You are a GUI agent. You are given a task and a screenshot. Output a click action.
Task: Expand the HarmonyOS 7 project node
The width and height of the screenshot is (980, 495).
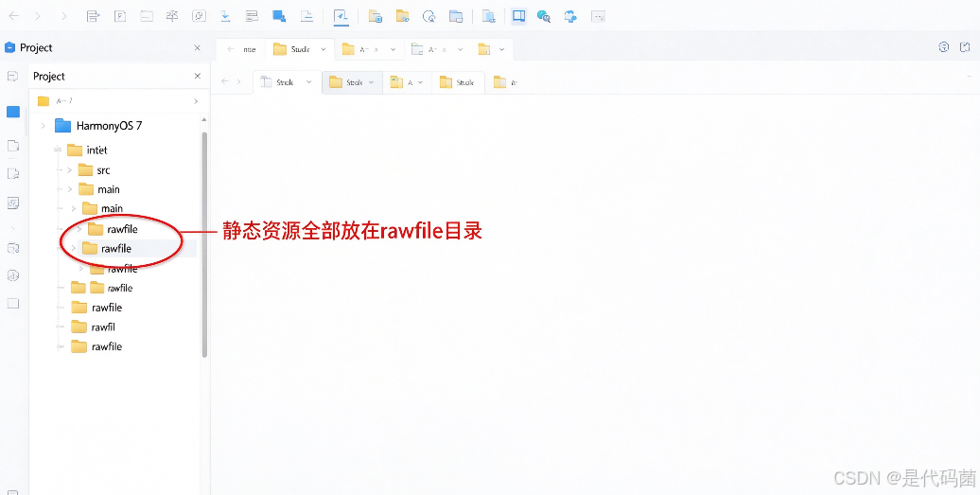(43, 126)
